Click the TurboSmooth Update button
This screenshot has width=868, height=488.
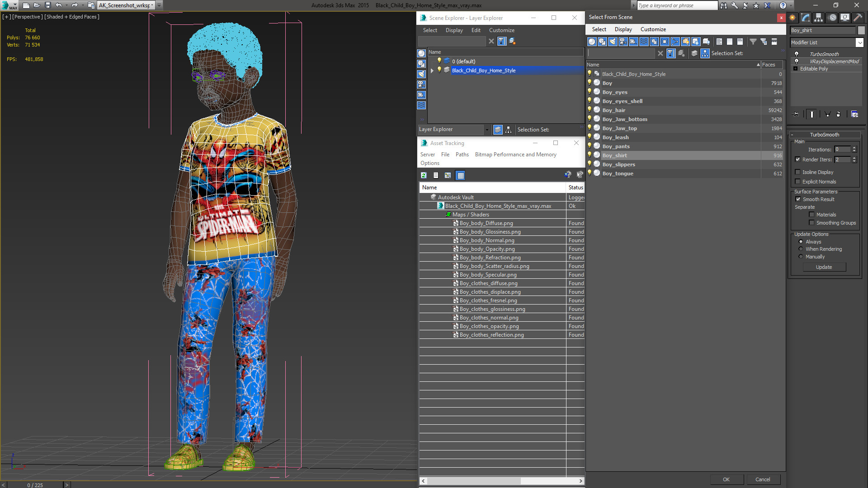click(824, 267)
